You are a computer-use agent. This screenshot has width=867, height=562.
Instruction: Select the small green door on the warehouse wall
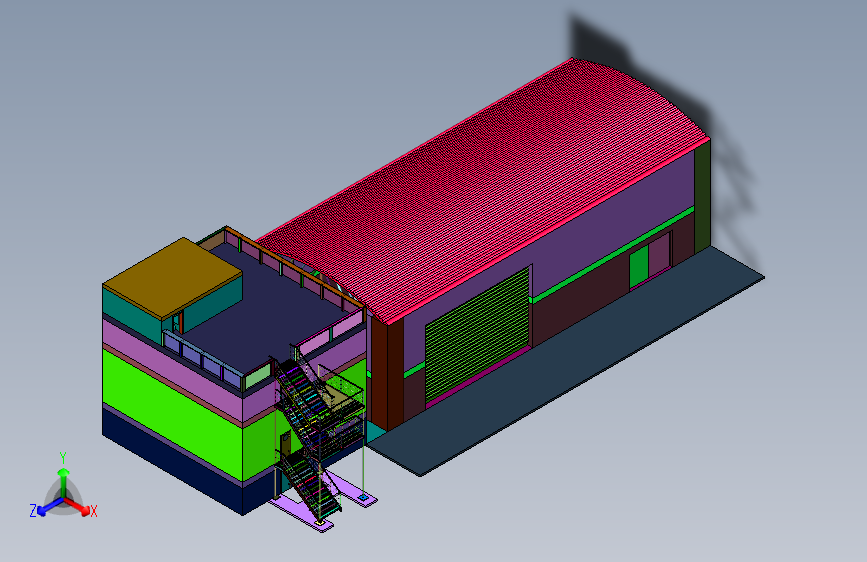639,268
